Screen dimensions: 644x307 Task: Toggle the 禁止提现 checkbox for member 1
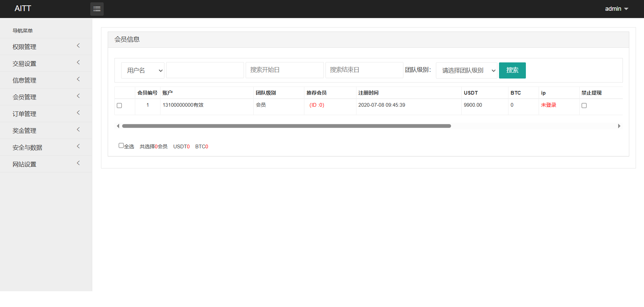pos(584,106)
